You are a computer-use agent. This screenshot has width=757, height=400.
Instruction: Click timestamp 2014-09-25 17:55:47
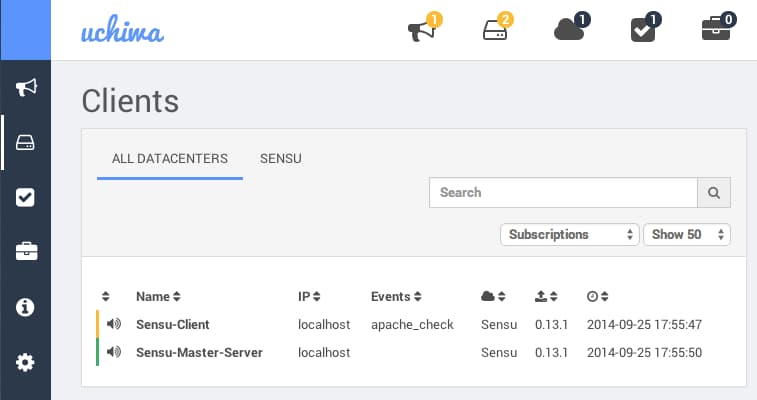click(x=645, y=325)
